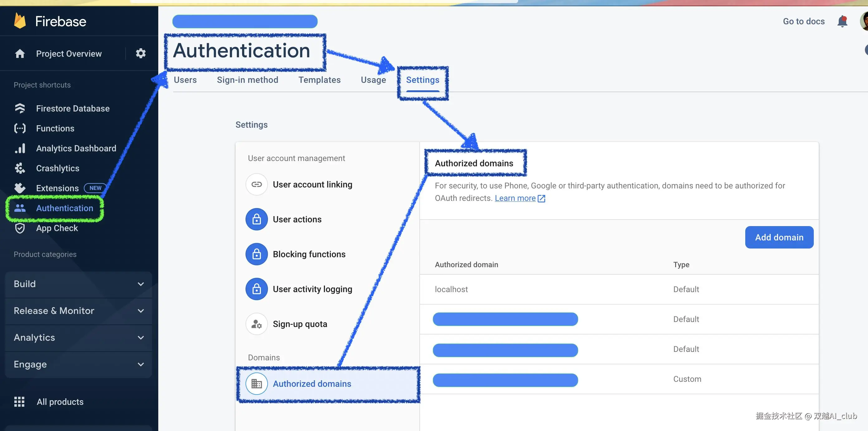Click the User account linking link icon
The image size is (868, 431).
[x=256, y=184]
